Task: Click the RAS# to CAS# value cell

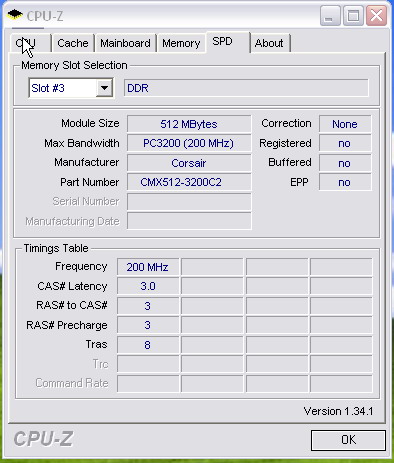Action: pos(148,306)
